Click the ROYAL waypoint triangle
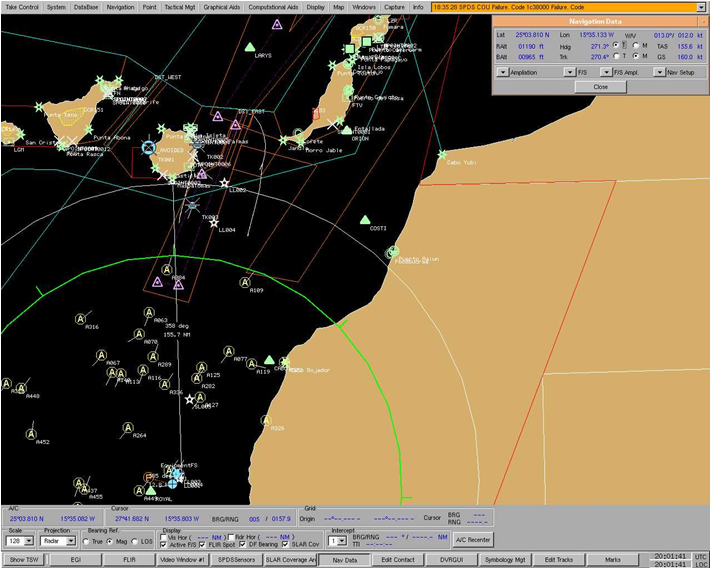 tap(151, 491)
